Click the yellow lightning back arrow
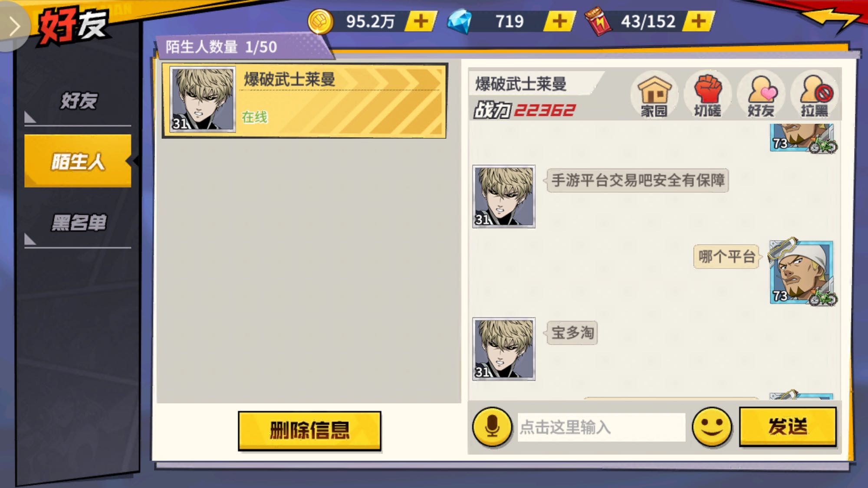Screen dimensions: 868x488 click(830, 20)
